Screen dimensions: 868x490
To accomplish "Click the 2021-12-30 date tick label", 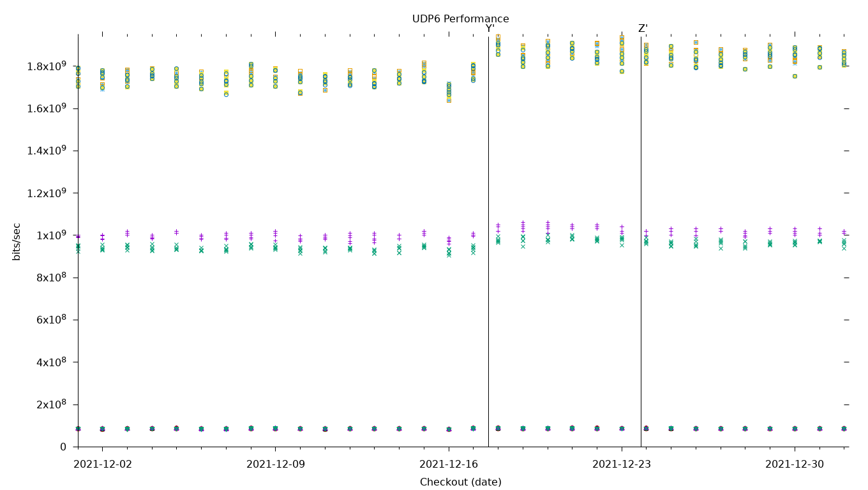I will 795,464.
